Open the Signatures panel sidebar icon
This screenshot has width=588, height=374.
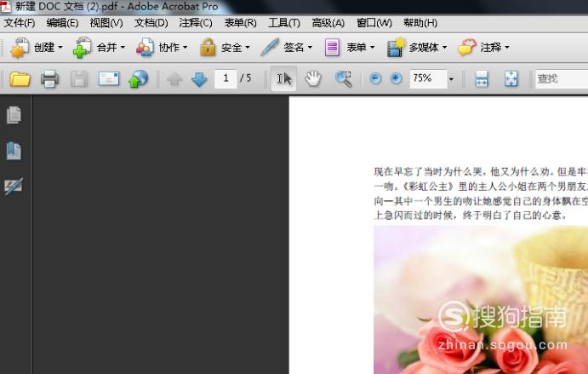(x=14, y=187)
